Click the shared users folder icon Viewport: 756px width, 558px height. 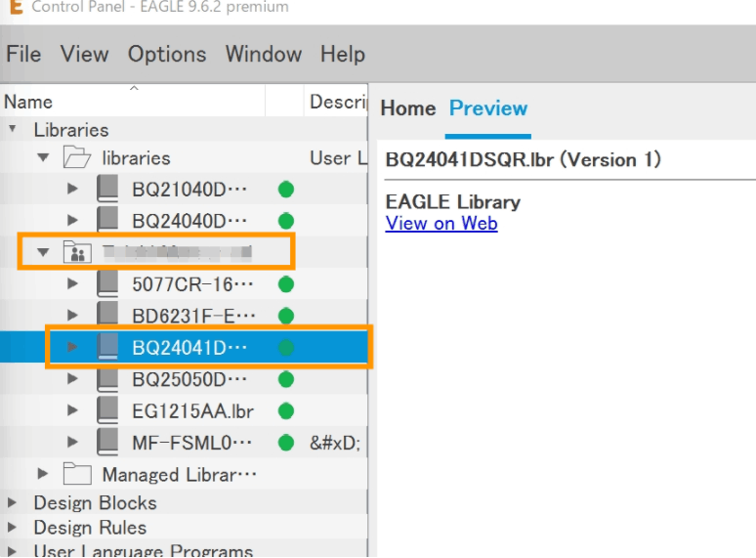(77, 252)
